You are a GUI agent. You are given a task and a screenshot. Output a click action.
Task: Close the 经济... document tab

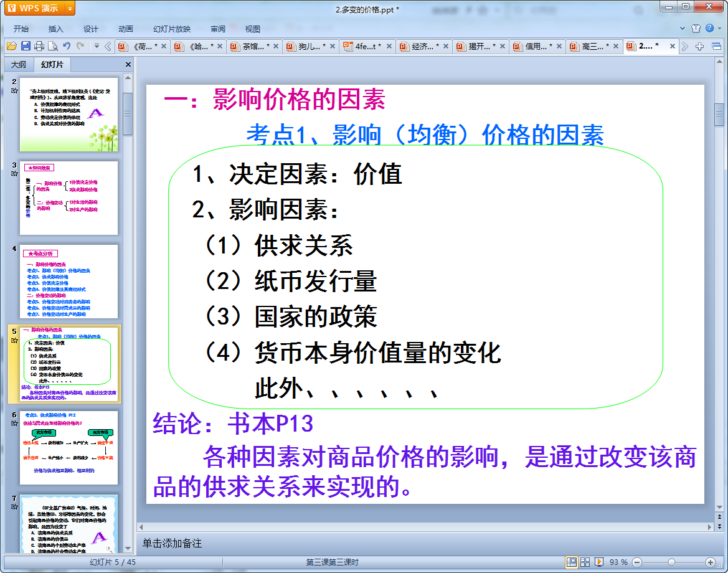[x=446, y=46]
